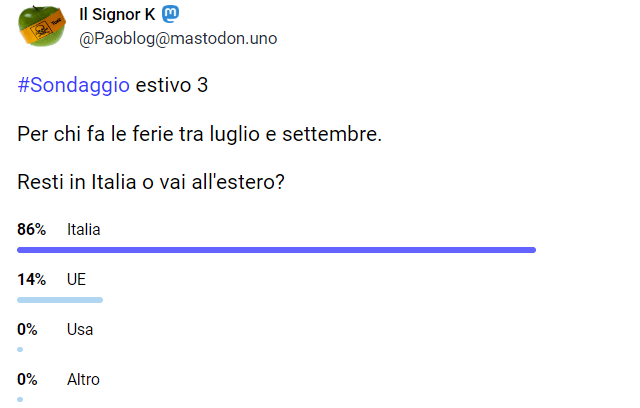Click the long Italia result bar
Viewport: 640px width, 408px height.
pyautogui.click(x=276, y=250)
